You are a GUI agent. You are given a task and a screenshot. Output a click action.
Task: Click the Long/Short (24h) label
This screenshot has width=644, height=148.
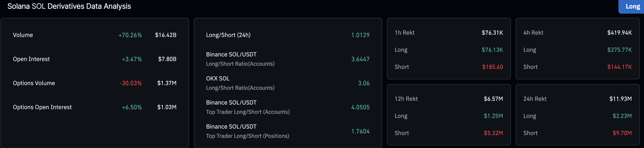point(228,35)
